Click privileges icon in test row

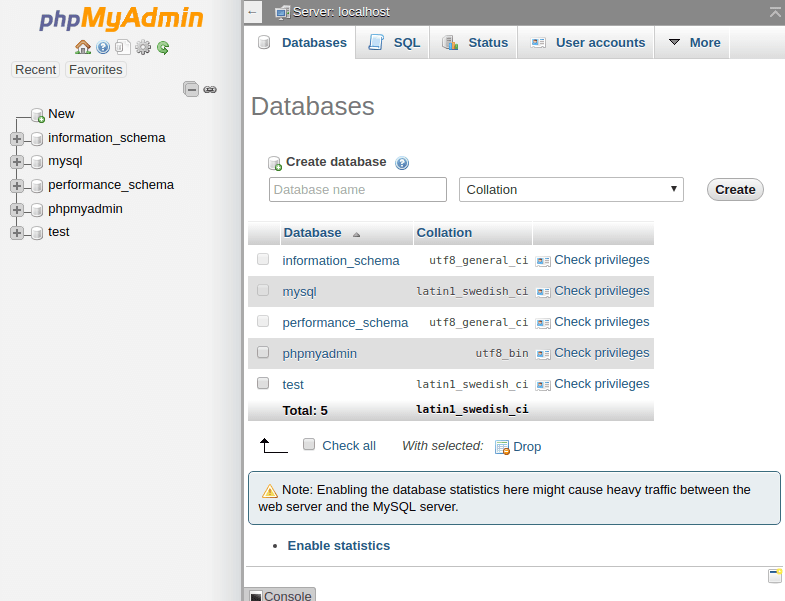point(543,385)
